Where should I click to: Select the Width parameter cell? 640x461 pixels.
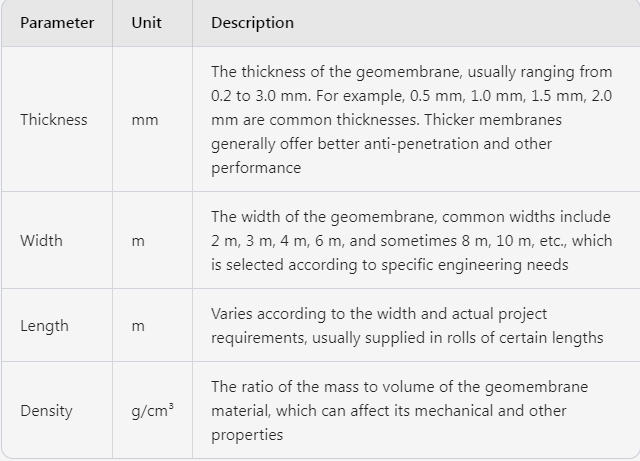(x=41, y=240)
